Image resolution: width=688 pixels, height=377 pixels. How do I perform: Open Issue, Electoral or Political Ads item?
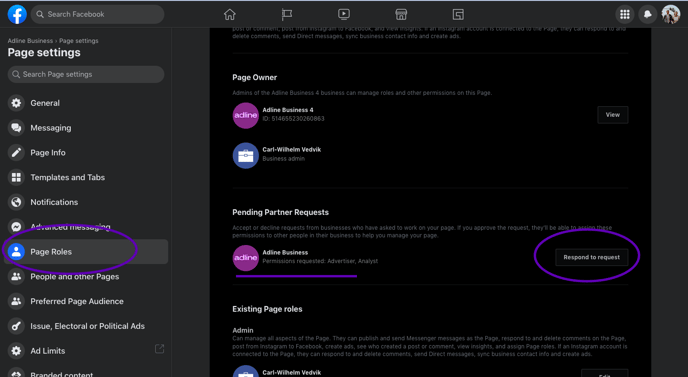click(x=86, y=326)
